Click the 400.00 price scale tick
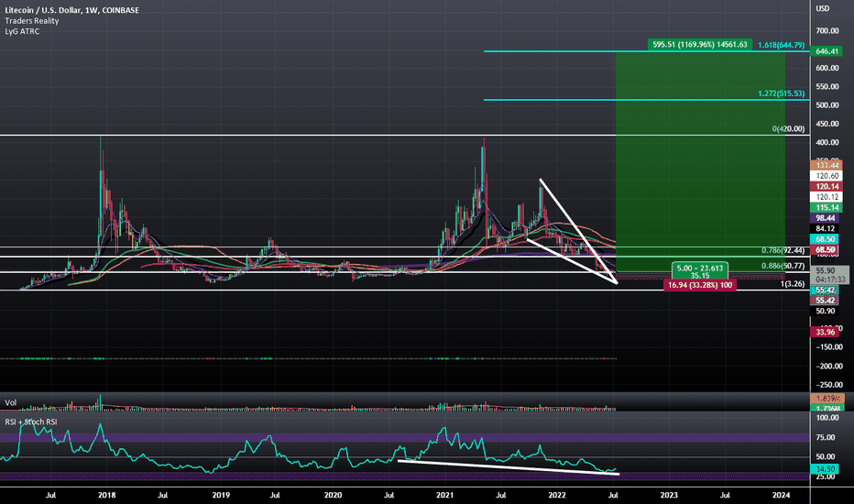Image resolution: width=854 pixels, height=504 pixels. pyautogui.click(x=827, y=143)
